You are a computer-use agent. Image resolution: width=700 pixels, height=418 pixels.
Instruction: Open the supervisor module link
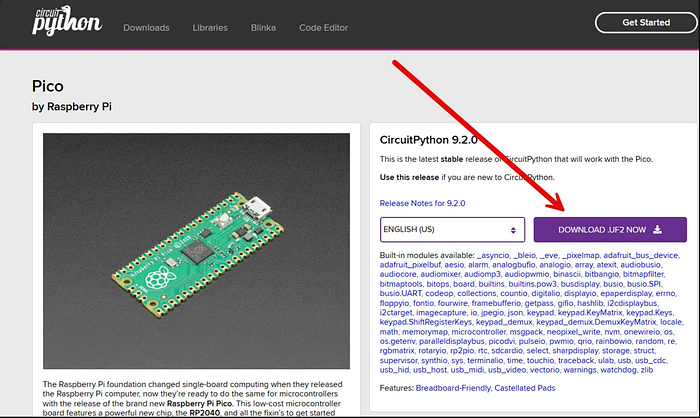click(x=398, y=360)
